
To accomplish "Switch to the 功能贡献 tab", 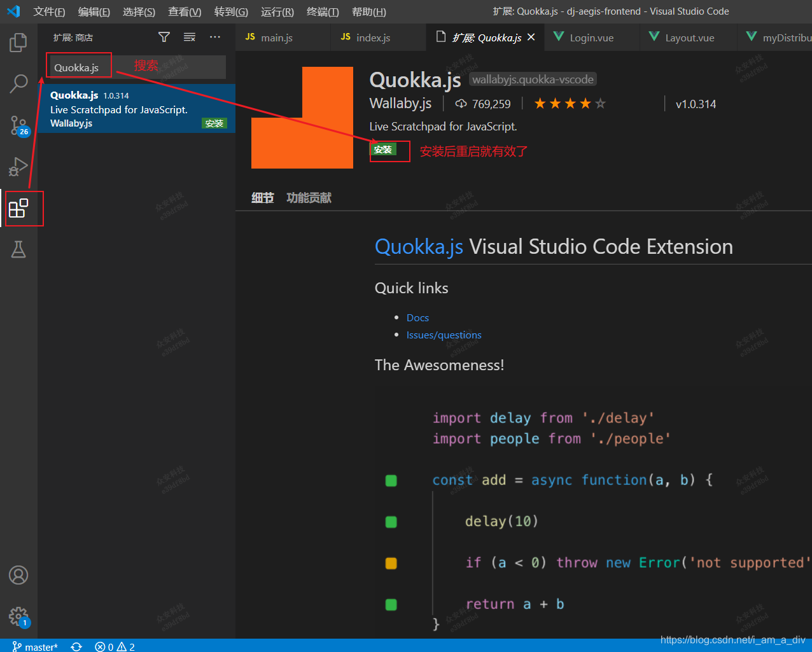I will click(x=309, y=198).
